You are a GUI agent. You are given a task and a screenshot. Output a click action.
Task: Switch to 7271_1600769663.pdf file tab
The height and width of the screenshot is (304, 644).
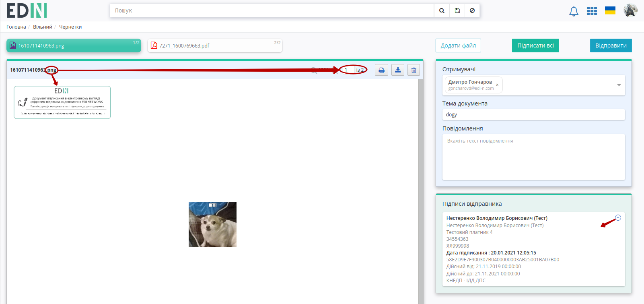tap(215, 45)
